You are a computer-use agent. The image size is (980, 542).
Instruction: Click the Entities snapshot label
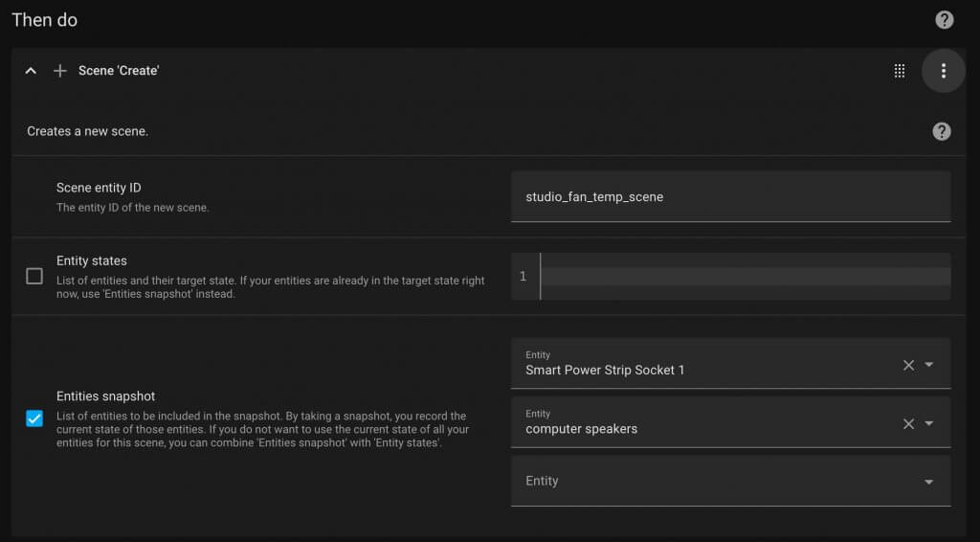[105, 396]
